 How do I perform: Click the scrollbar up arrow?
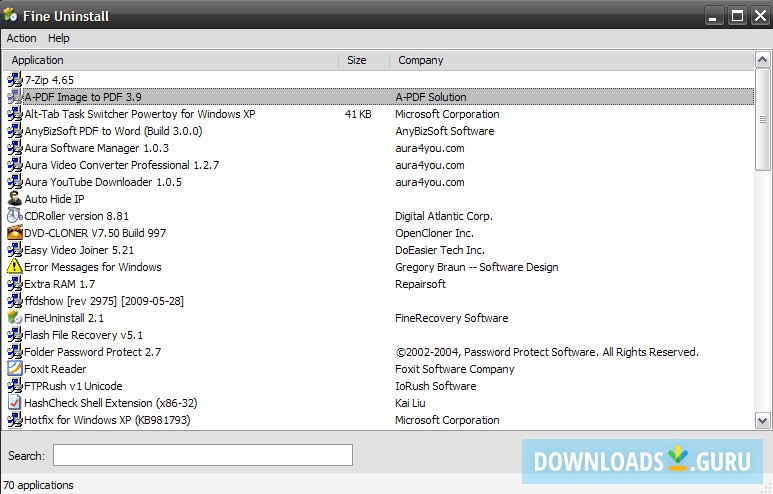click(762, 60)
